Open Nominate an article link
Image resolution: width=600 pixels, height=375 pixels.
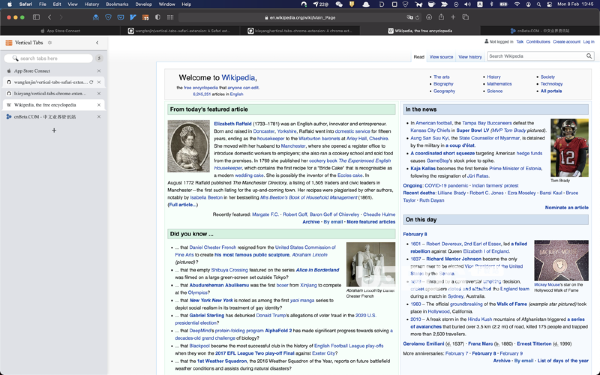coord(567,207)
